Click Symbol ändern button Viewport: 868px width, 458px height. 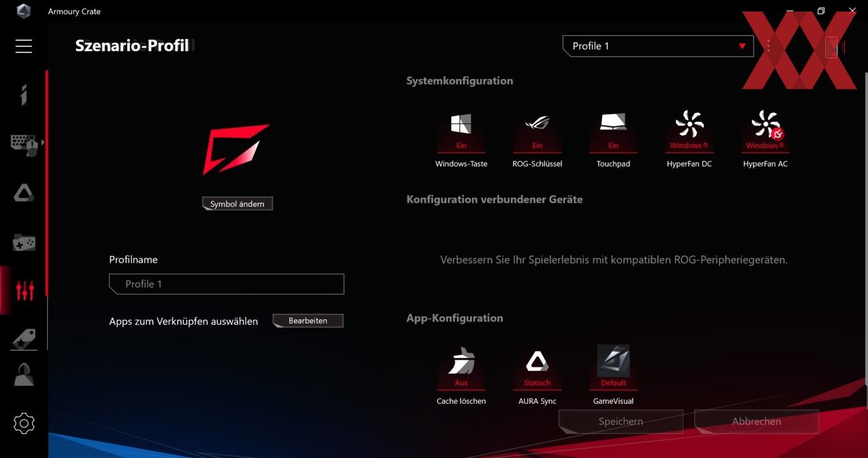pyautogui.click(x=237, y=203)
